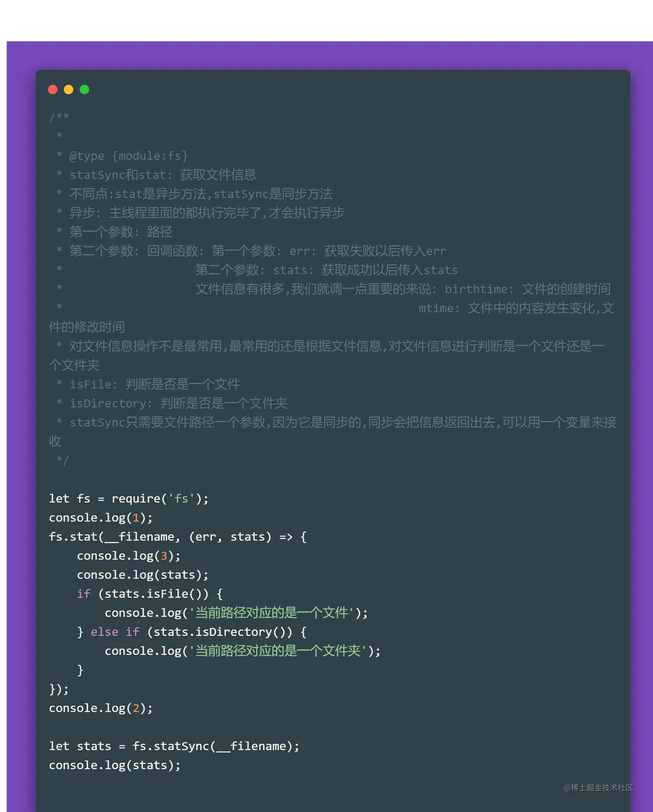Click the console.log(1) line
The width and height of the screenshot is (653, 812).
(101, 518)
